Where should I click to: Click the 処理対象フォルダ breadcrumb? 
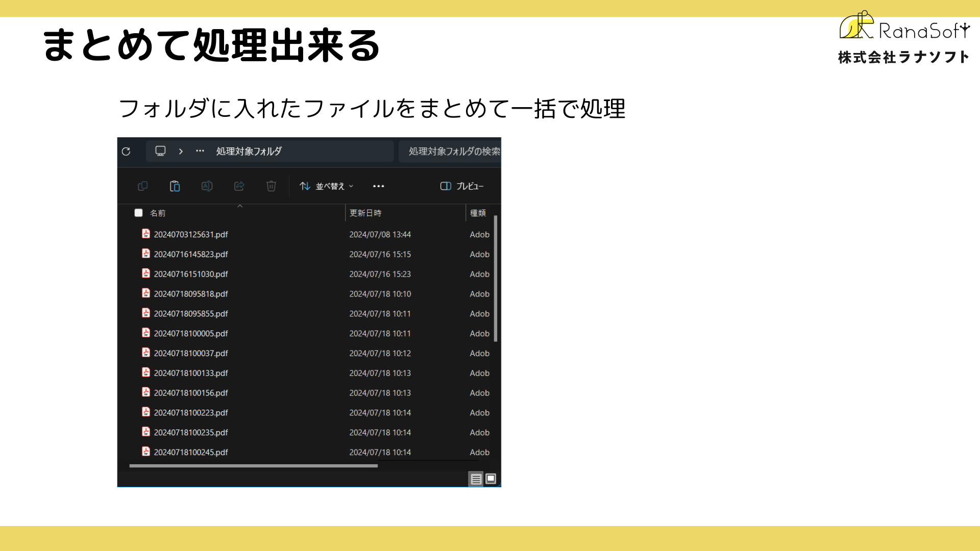pyautogui.click(x=249, y=152)
